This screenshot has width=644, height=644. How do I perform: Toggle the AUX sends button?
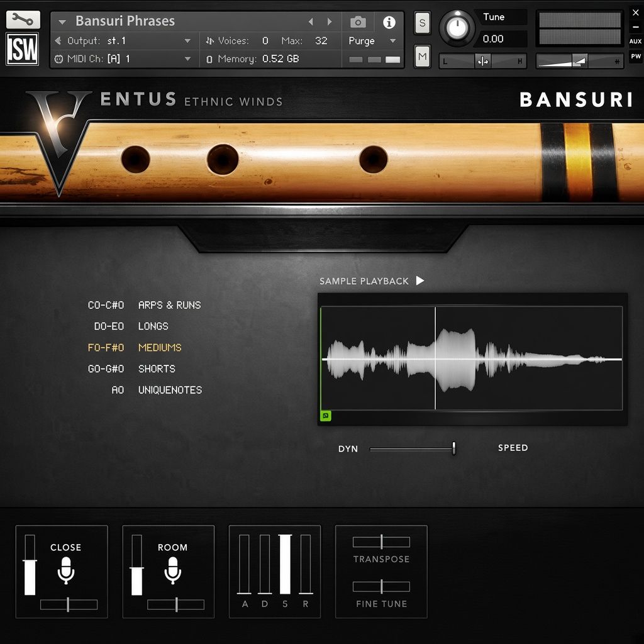(635, 41)
